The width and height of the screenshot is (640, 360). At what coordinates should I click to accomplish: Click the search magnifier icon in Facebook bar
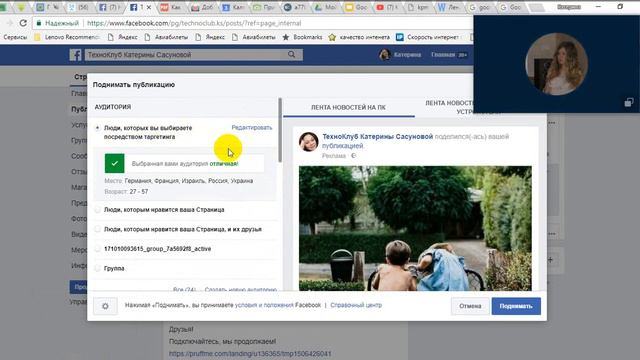pyautogui.click(x=291, y=54)
